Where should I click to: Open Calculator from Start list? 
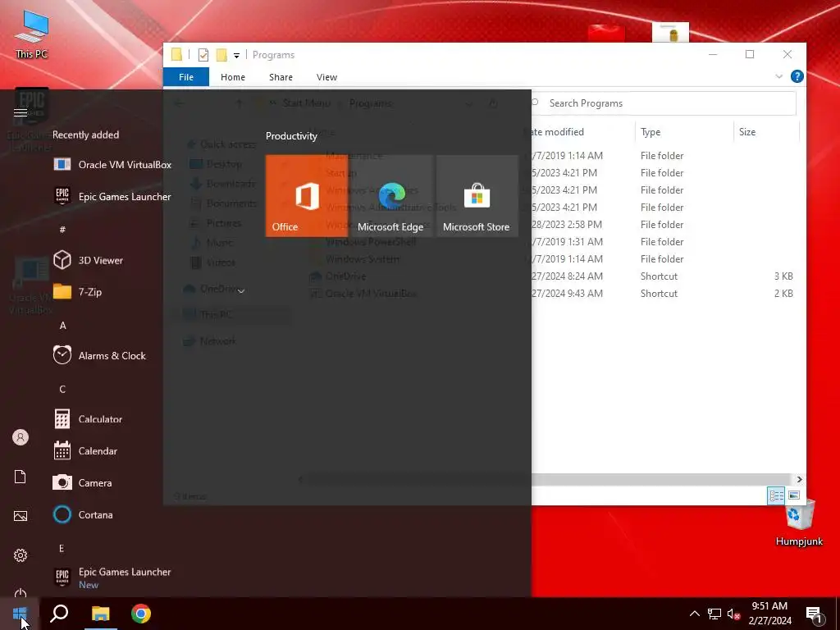point(89,419)
